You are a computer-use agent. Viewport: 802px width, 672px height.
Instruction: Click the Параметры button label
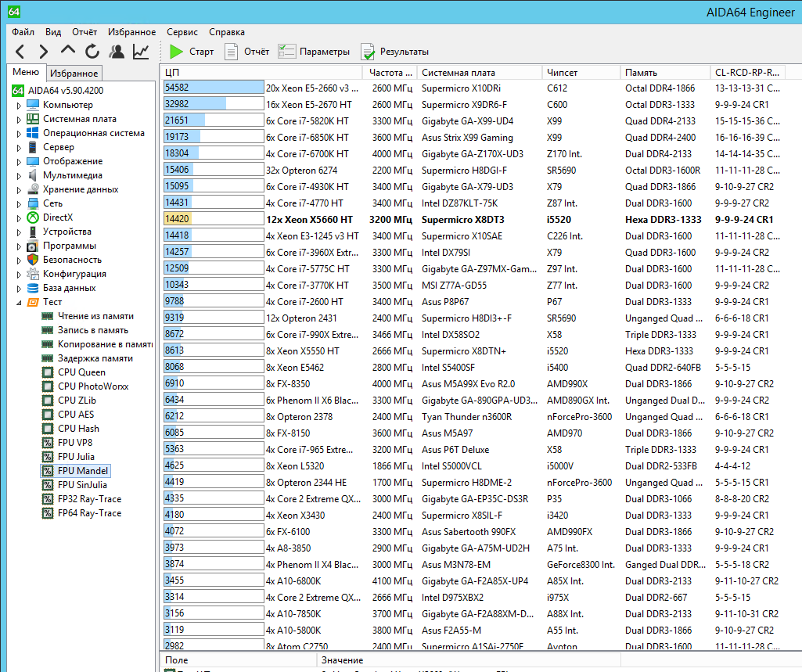pyautogui.click(x=325, y=52)
